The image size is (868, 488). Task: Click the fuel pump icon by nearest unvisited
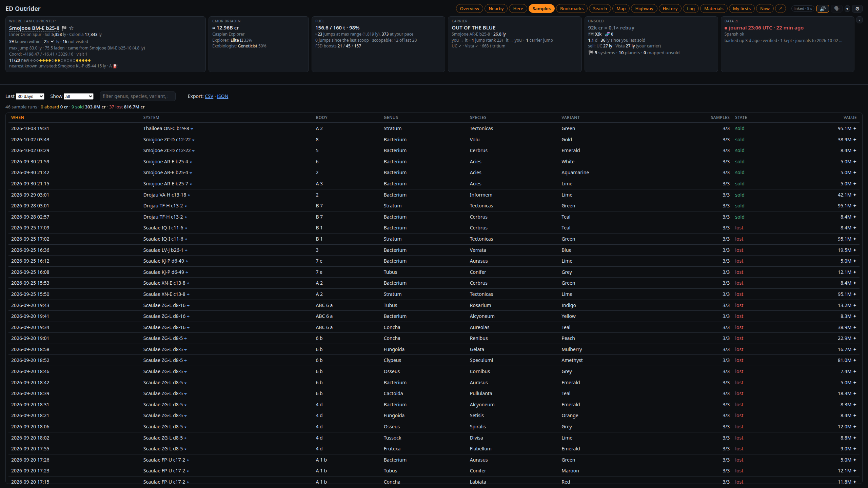coord(115,66)
